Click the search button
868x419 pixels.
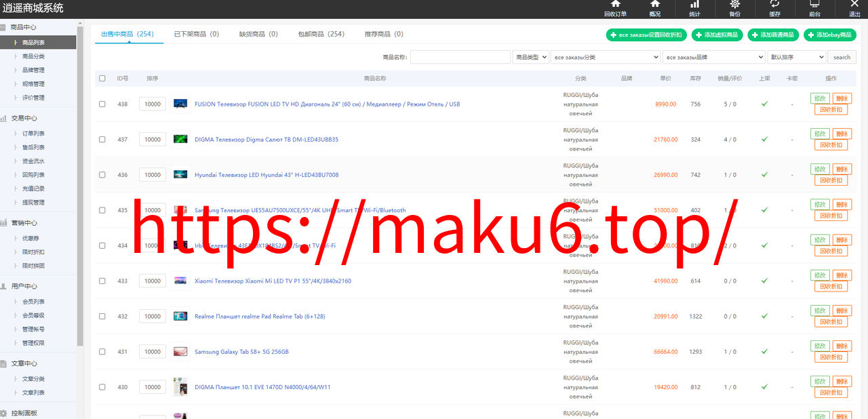pos(842,57)
